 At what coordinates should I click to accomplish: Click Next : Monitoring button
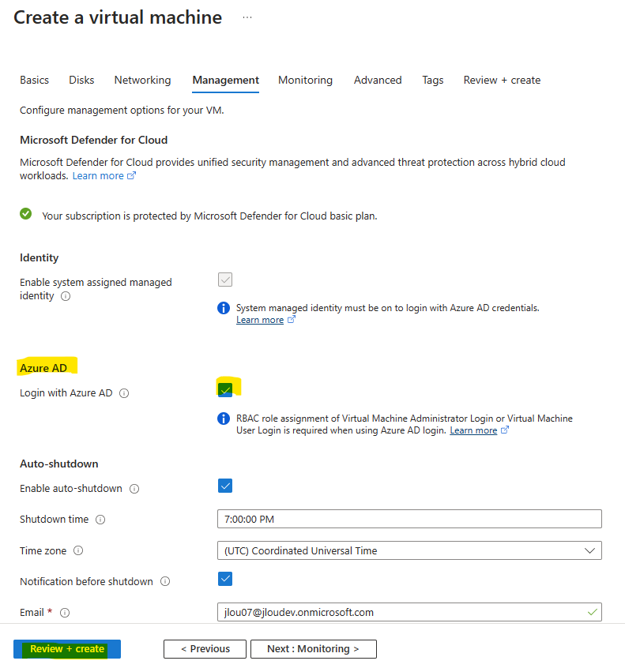(314, 649)
